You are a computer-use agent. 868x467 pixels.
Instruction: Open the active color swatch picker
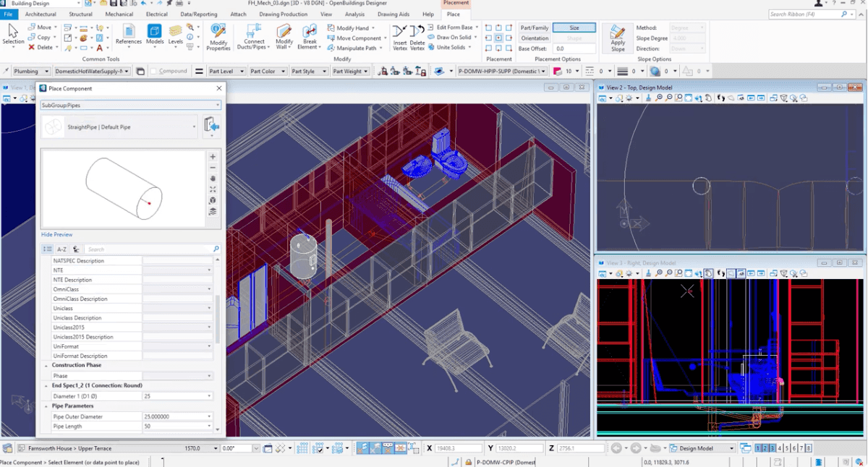pyautogui.click(x=558, y=72)
